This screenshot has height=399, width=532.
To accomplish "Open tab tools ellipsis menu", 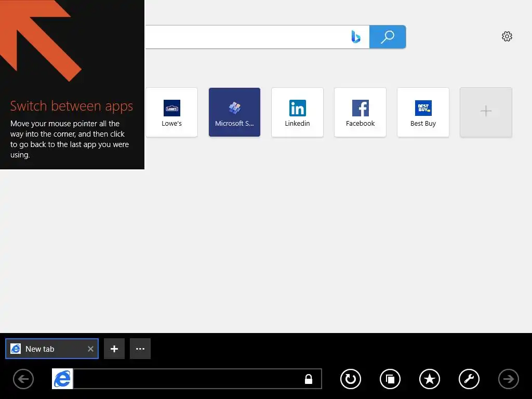I will pyautogui.click(x=140, y=349).
